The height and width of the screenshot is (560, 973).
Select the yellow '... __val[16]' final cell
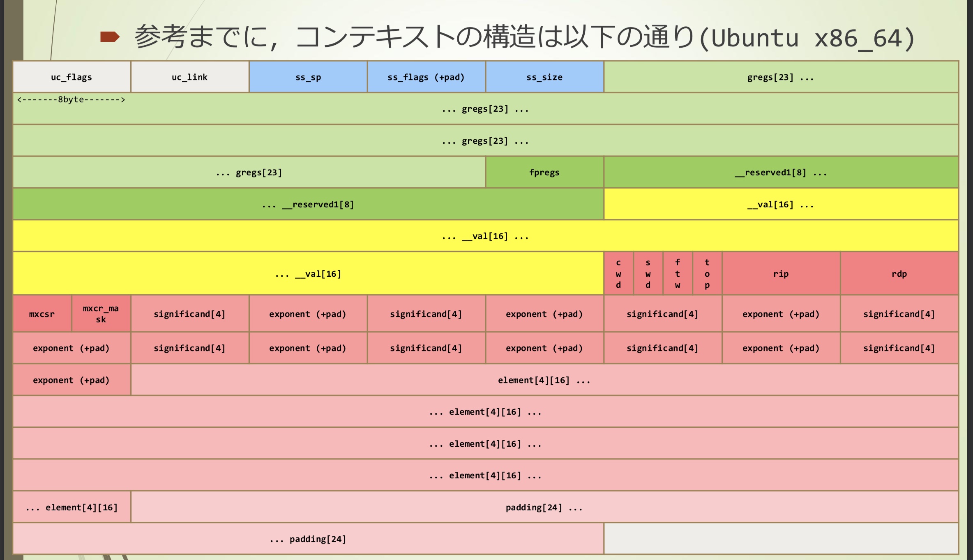click(x=308, y=274)
